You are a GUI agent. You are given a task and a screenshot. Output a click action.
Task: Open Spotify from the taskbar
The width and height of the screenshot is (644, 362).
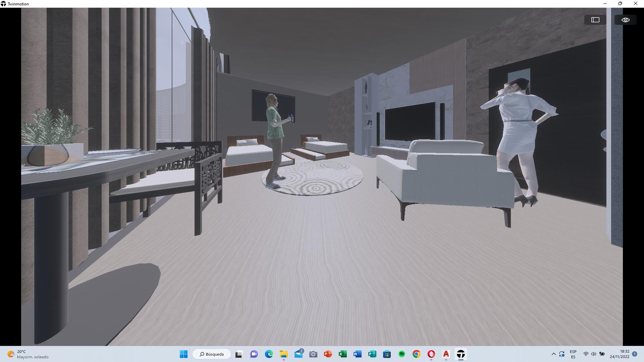402,354
